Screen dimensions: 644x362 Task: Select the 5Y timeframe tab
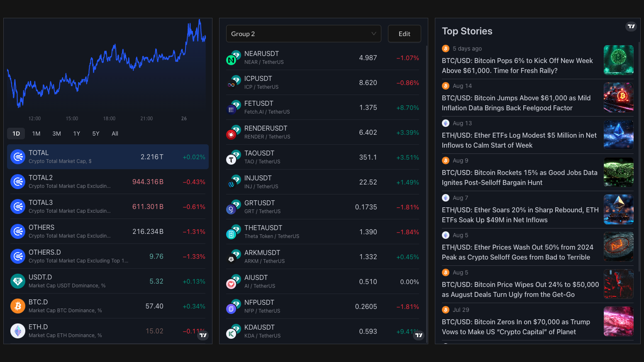point(96,134)
